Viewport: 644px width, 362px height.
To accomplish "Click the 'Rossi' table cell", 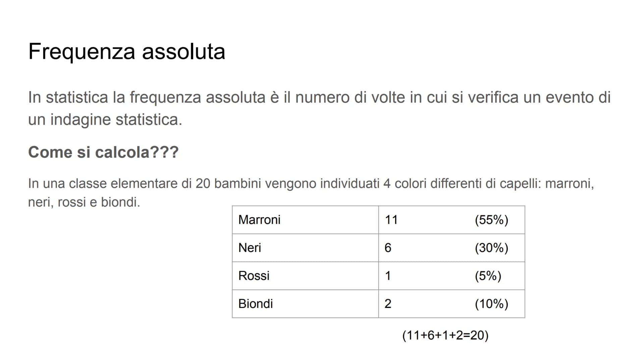I will click(305, 276).
